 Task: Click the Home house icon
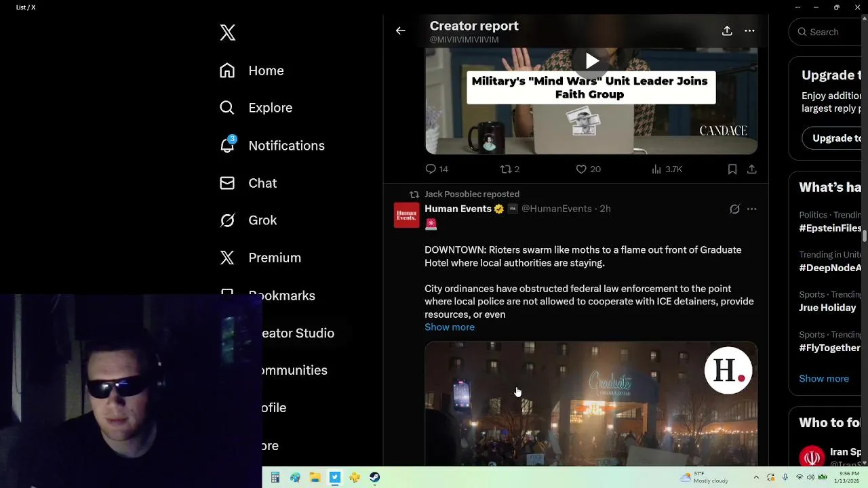point(227,70)
